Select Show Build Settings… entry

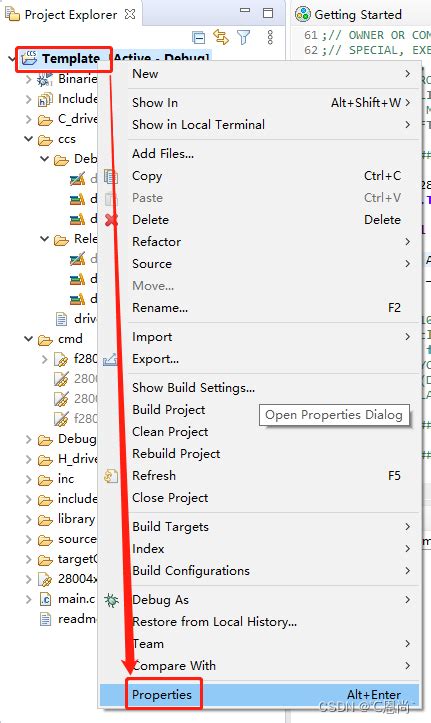click(193, 388)
